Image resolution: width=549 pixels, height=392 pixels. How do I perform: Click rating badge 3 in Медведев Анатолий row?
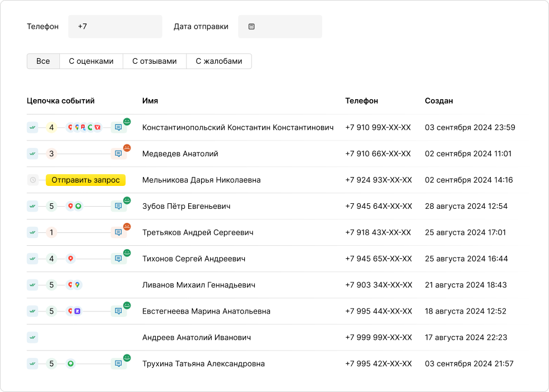click(52, 153)
